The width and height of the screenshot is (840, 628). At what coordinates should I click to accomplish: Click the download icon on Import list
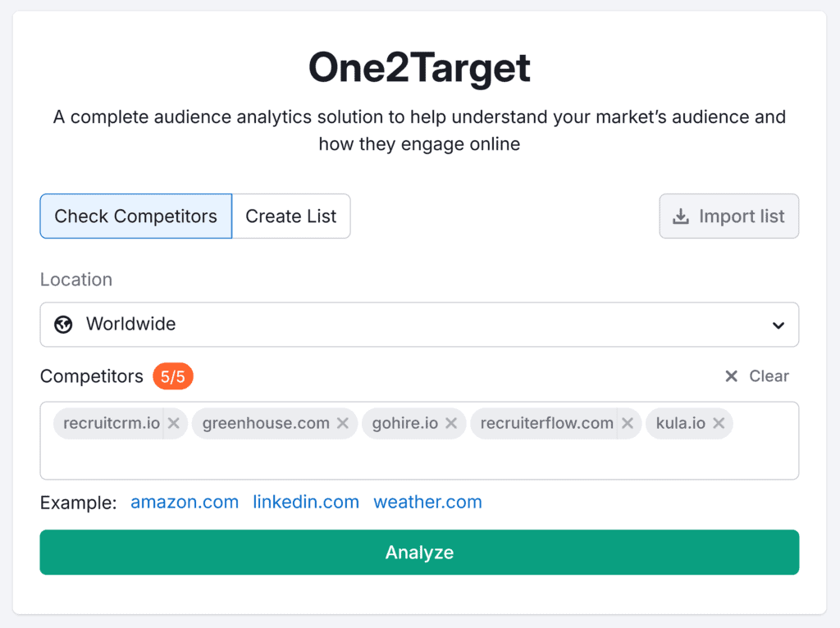coord(680,216)
